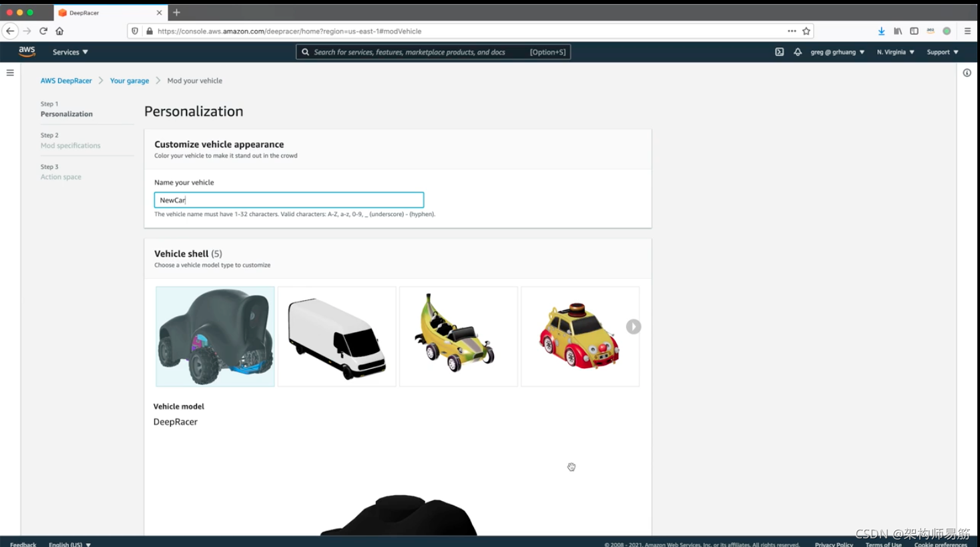Open the greg @ grhuang account menu
This screenshot has height=547, width=980.
837,52
